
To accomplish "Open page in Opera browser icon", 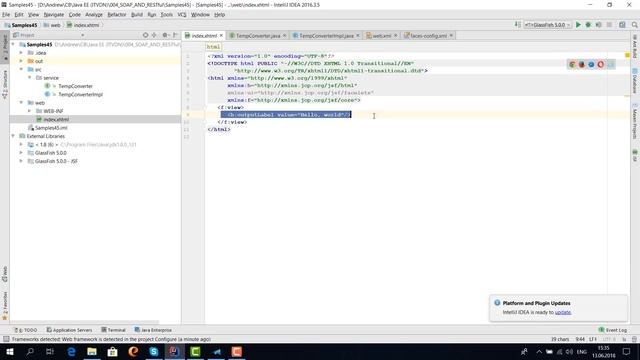I will click(600, 64).
